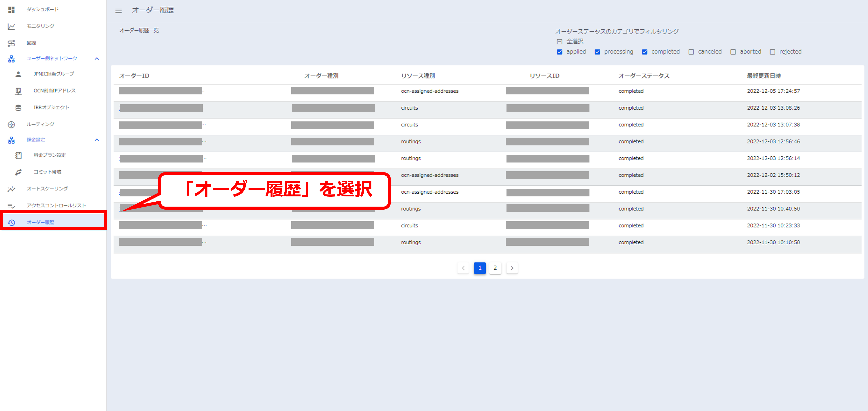Viewport: 868px width, 411px height.
Task: Open アクセスコントロールリスト menu item
Action: click(x=56, y=205)
